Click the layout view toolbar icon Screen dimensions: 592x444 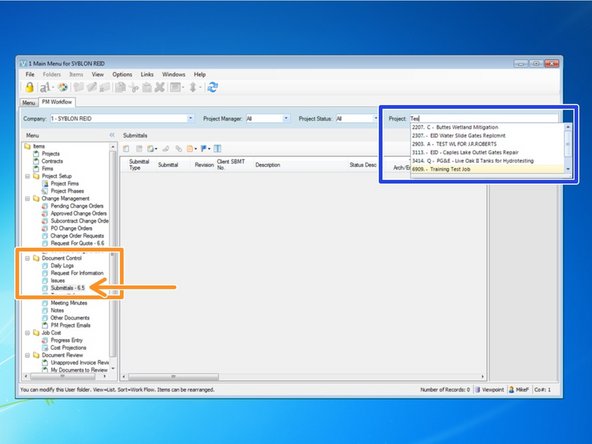[x=175, y=87]
